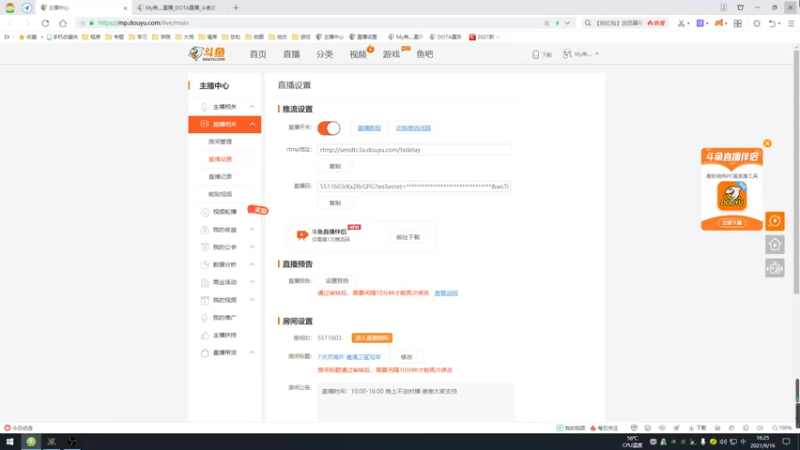Toggle the 直播开关 live stream switch
The image size is (800, 450).
329,128
